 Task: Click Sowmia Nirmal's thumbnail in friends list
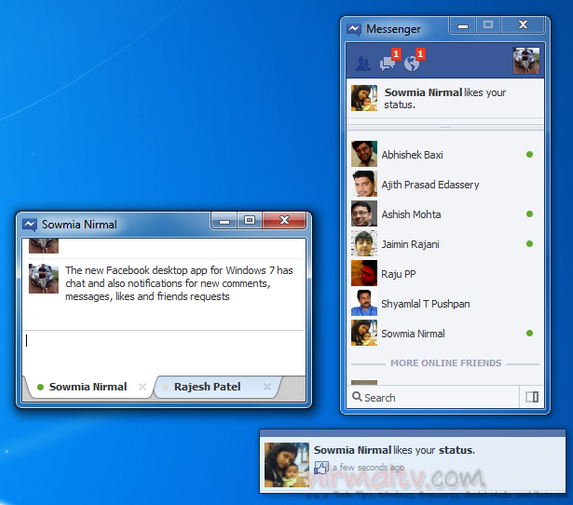pyautogui.click(x=364, y=333)
